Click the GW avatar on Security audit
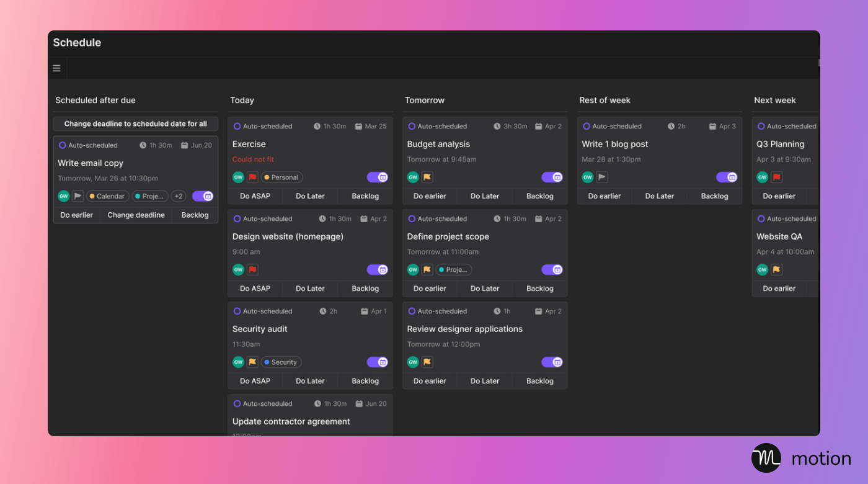Screen dimensions: 868x484 (x=238, y=362)
